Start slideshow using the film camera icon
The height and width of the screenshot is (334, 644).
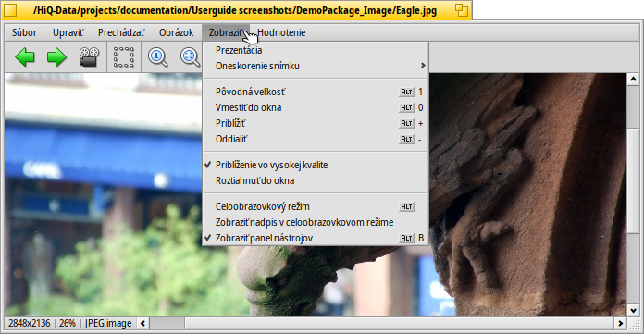89,56
